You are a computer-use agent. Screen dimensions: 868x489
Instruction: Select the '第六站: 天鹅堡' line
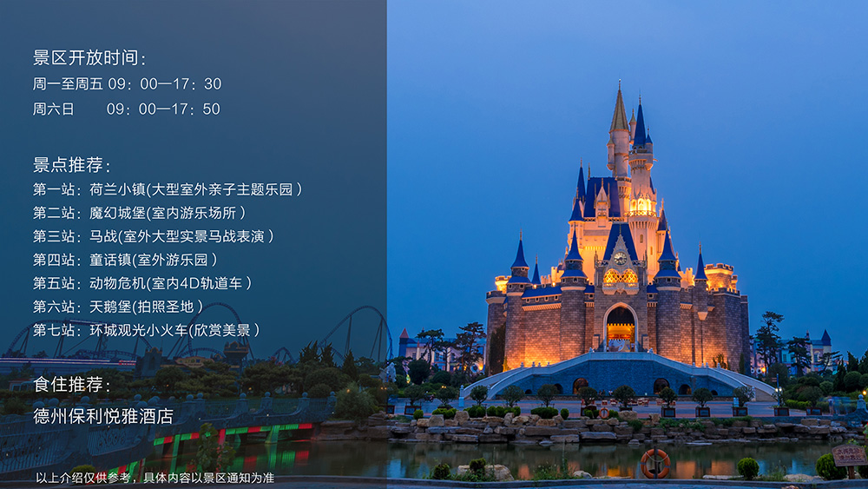[118, 307]
